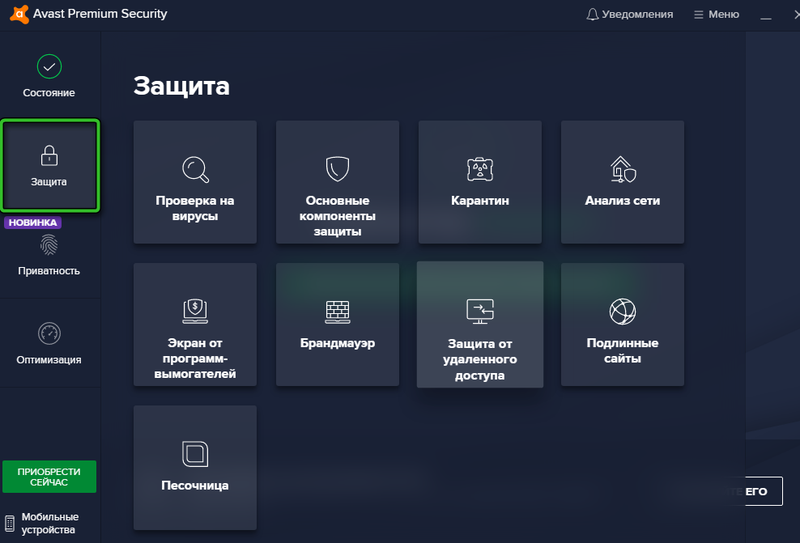This screenshot has width=800, height=543.
Task: Open the Состояние status section
Action: point(49,76)
